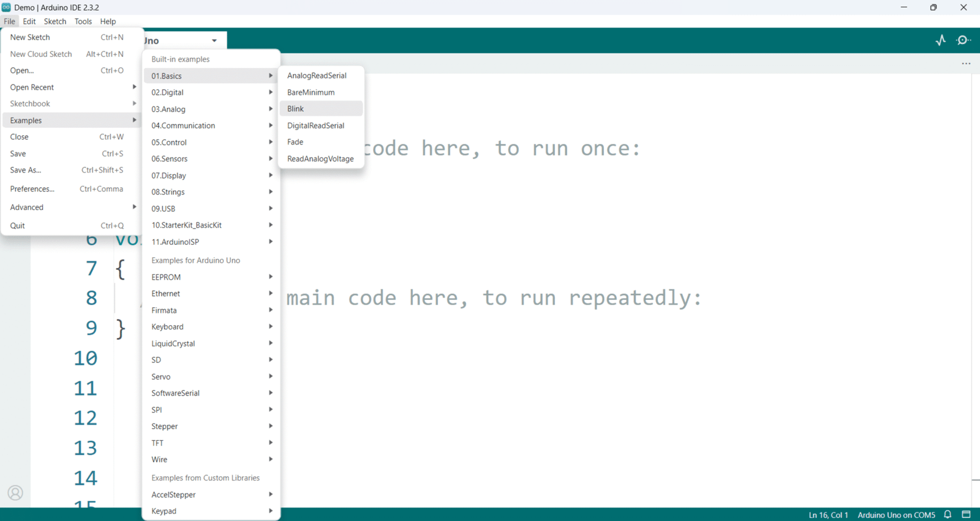Click line number 10 in the editor gutter
The image size is (980, 521).
(x=85, y=358)
